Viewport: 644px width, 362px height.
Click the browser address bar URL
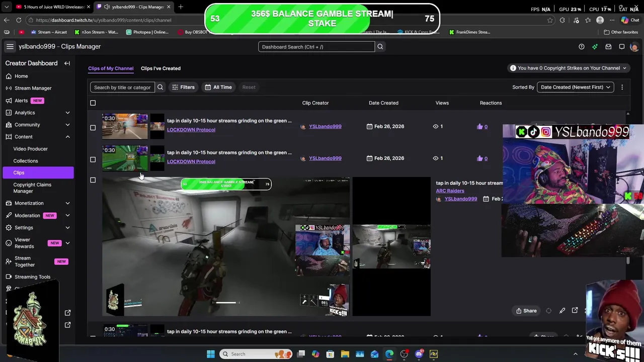pyautogui.click(x=104, y=20)
